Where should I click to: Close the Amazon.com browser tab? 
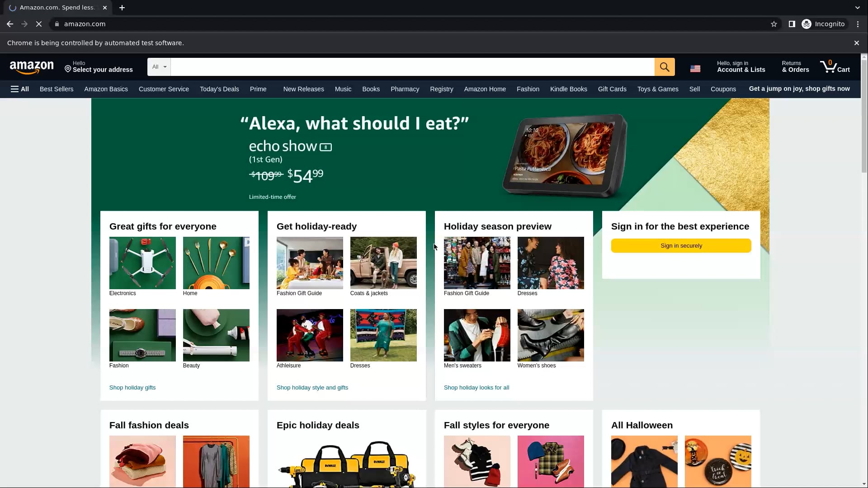pyautogui.click(x=105, y=8)
